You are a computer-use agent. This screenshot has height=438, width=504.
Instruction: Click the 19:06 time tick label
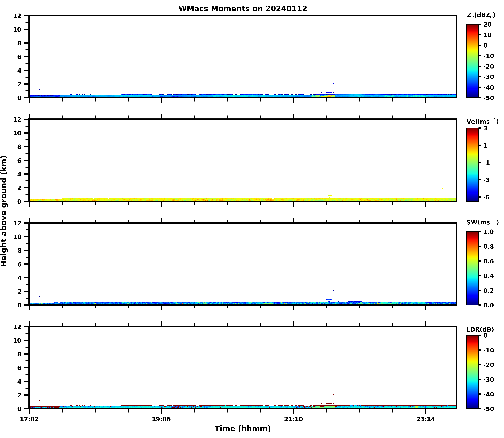click(161, 419)
